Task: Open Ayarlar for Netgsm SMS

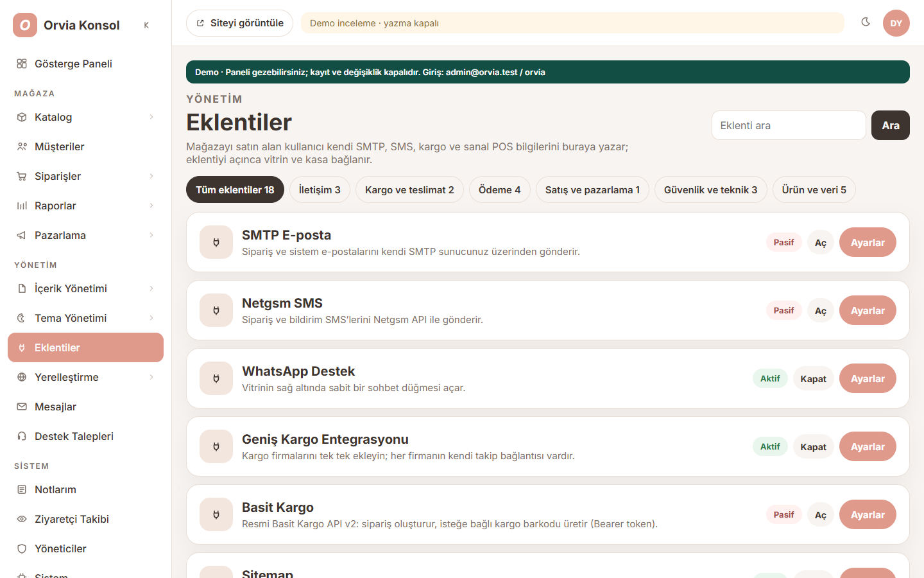Action: (x=868, y=311)
